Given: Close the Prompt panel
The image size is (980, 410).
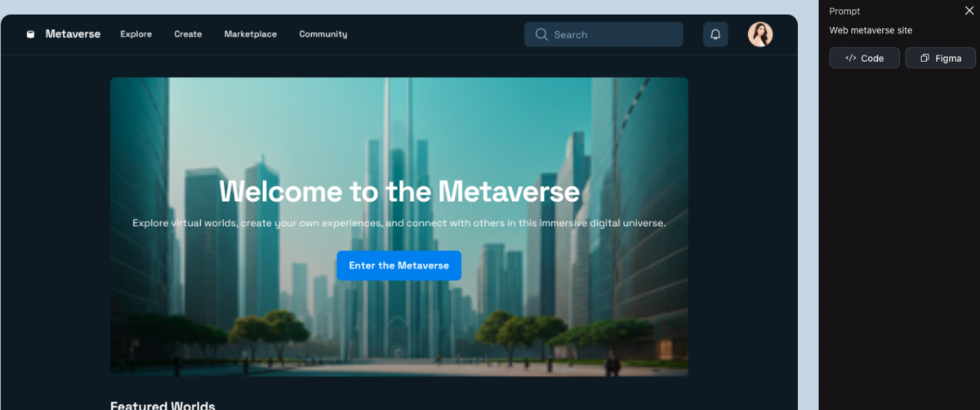Looking at the screenshot, I should click(969, 11).
